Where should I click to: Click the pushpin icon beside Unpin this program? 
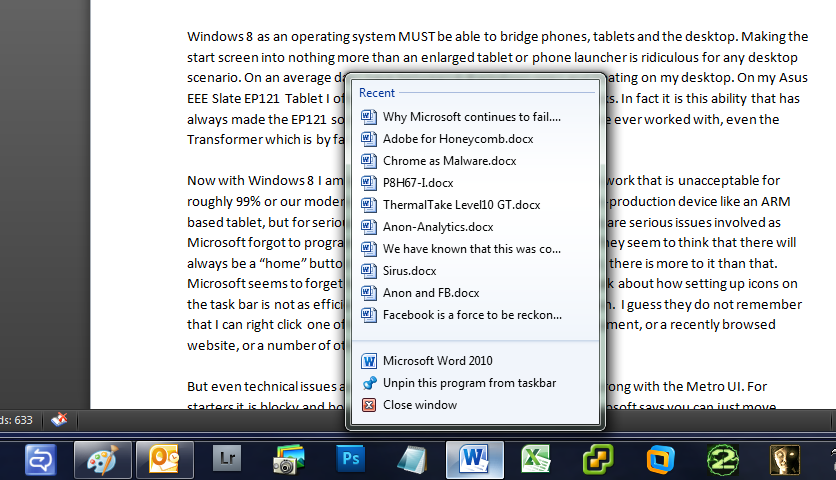click(x=369, y=383)
